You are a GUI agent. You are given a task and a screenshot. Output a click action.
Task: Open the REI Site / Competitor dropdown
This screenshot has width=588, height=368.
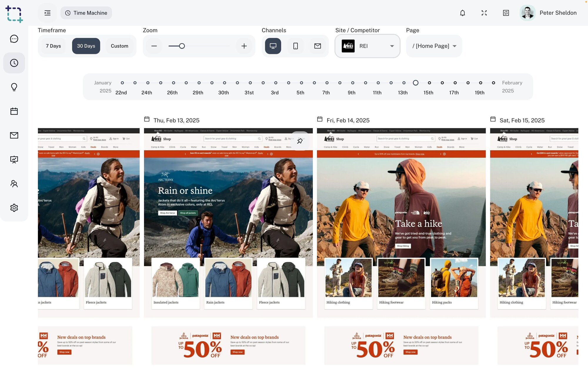367,46
